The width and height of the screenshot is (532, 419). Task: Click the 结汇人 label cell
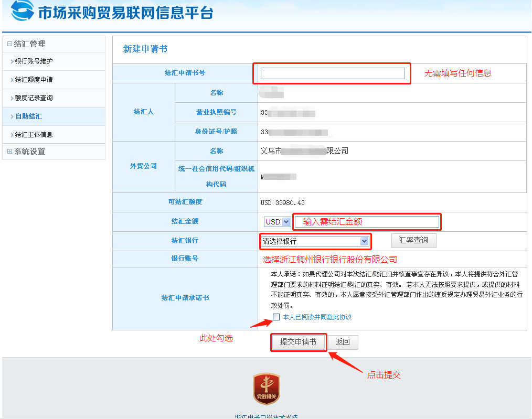point(144,112)
